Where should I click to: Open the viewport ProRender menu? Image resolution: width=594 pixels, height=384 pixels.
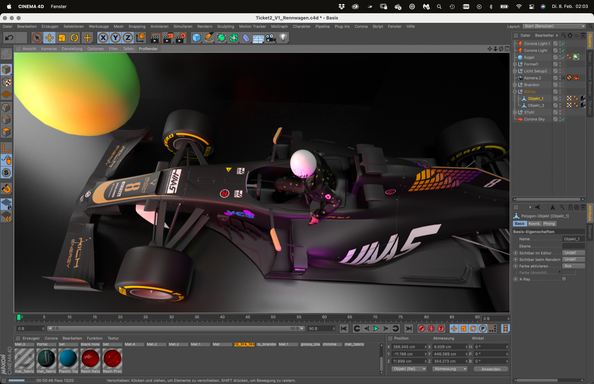coord(148,49)
